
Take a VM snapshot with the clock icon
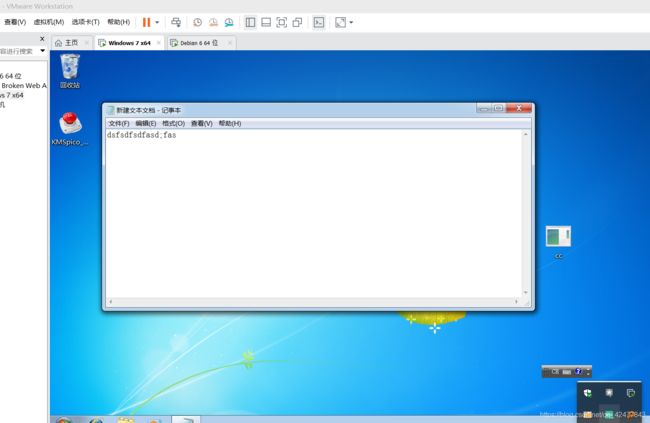tap(198, 22)
